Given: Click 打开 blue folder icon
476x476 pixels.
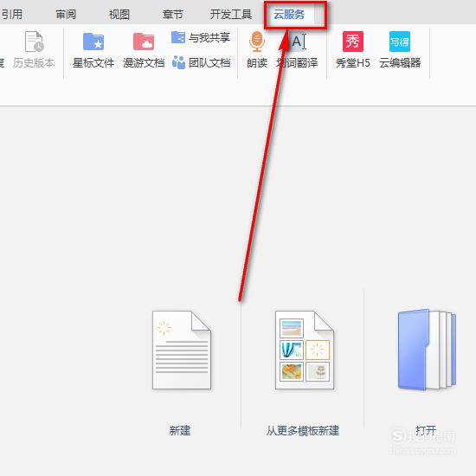Looking at the screenshot, I should tap(427, 350).
